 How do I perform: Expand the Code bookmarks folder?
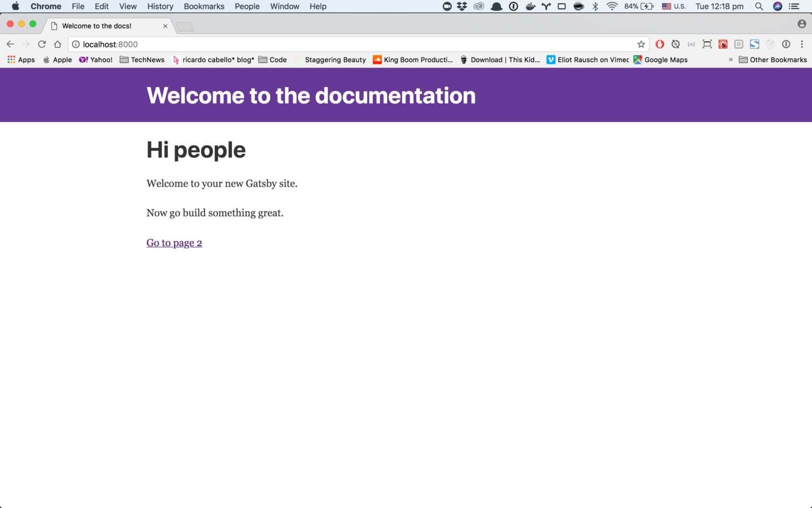coord(273,59)
